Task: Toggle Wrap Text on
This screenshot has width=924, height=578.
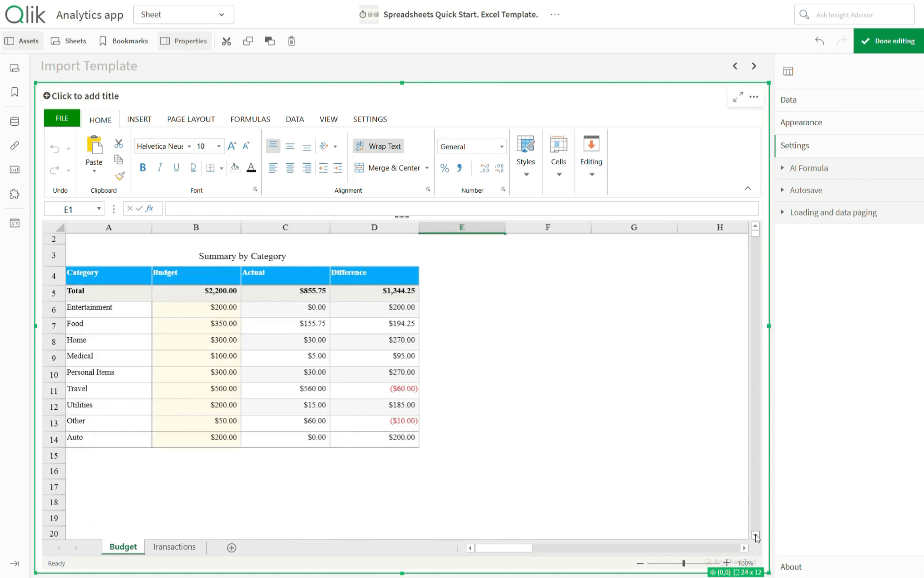Action: [x=378, y=146]
